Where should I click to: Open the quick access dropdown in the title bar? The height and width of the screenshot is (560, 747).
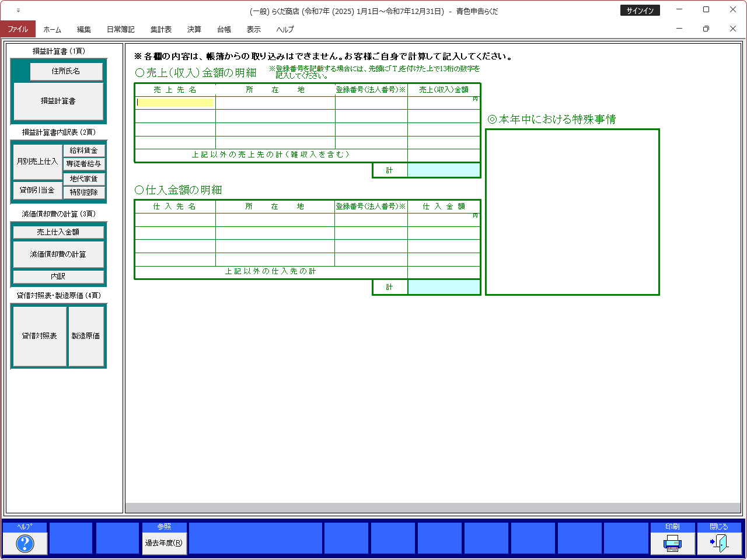click(x=18, y=10)
